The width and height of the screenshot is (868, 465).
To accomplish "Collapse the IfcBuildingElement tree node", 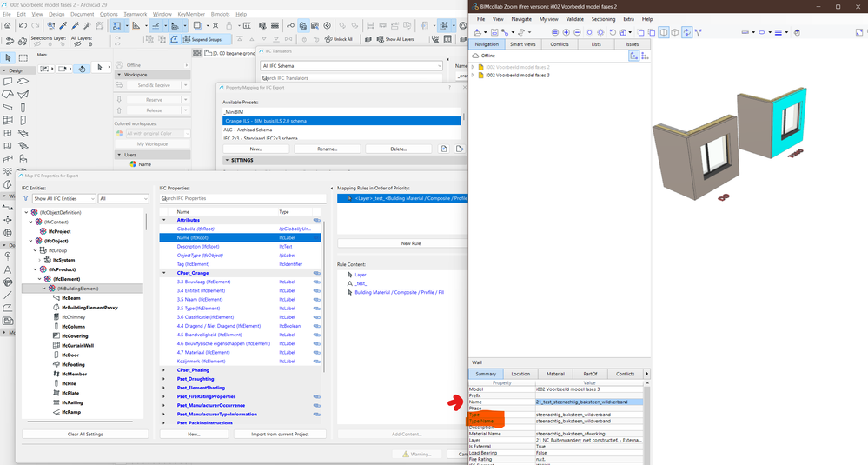I will point(44,289).
